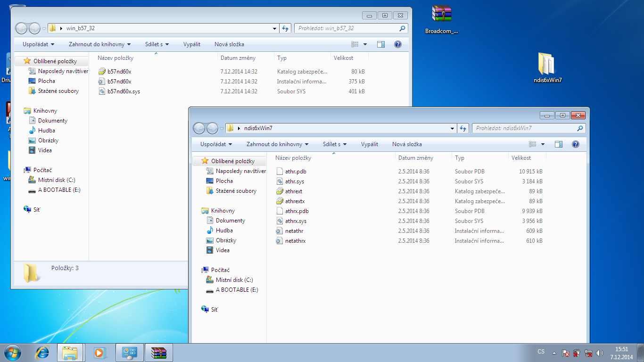Image resolution: width=644 pixels, height=362 pixels.
Task: Open Windows Media Player from taskbar
Action: (x=99, y=352)
